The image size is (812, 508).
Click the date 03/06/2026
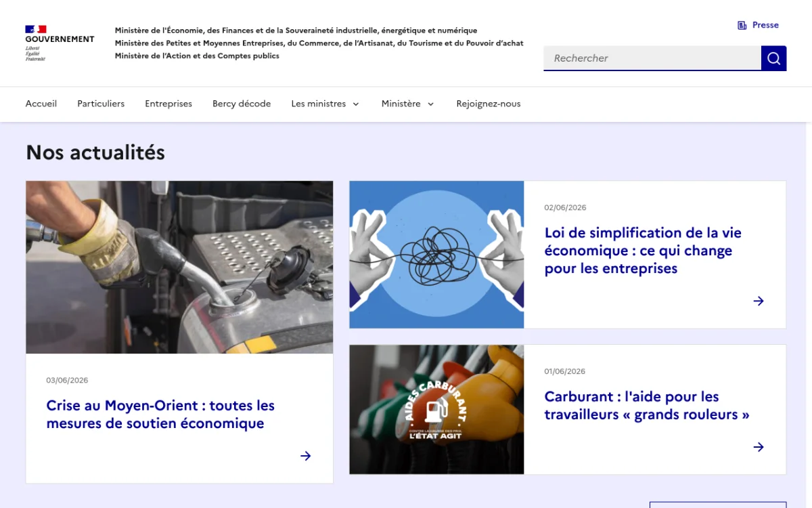[x=67, y=381]
